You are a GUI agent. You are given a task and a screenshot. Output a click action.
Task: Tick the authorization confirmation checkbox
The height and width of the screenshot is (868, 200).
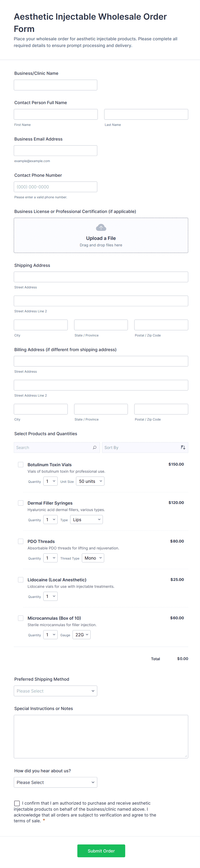pyautogui.click(x=17, y=803)
